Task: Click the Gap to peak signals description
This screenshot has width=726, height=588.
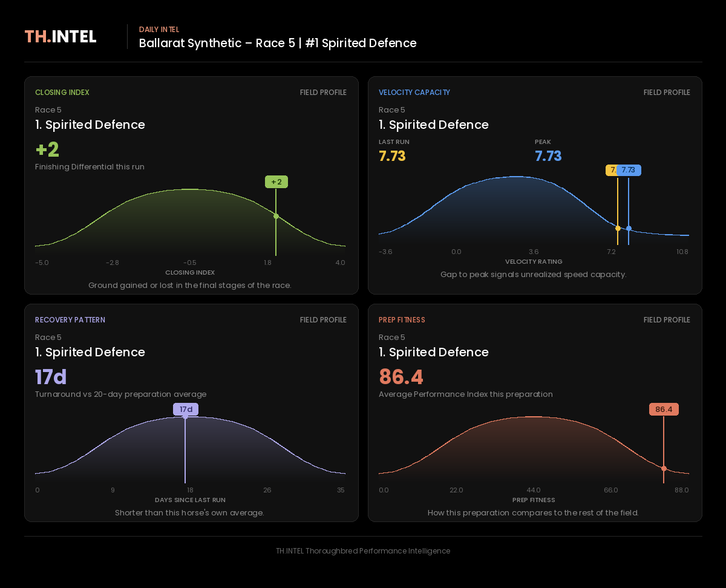Action: (534, 275)
